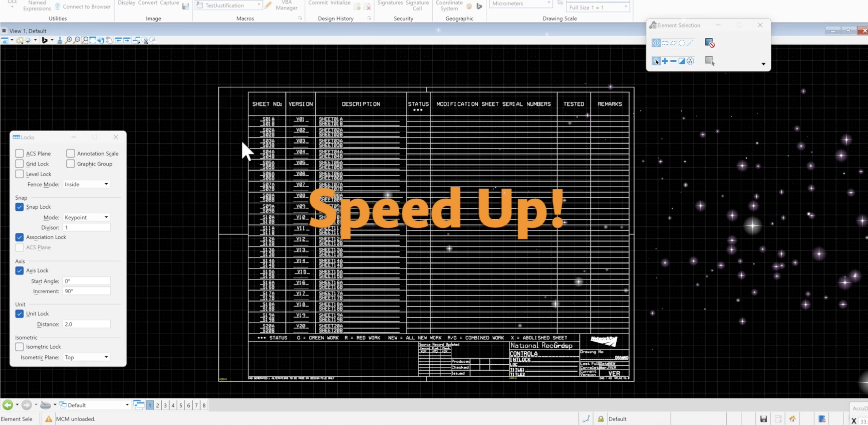Select the Rotate View tool
The image size is (868, 425).
point(100,40)
